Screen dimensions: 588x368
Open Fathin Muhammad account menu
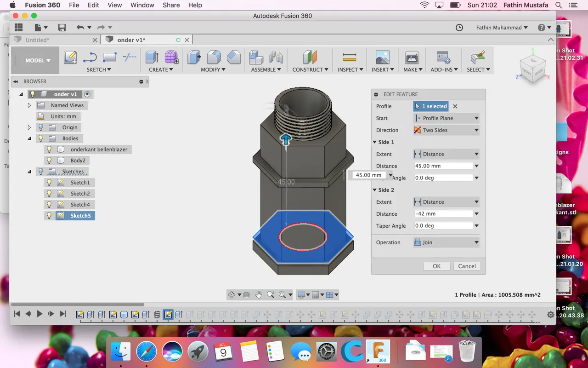click(x=502, y=28)
